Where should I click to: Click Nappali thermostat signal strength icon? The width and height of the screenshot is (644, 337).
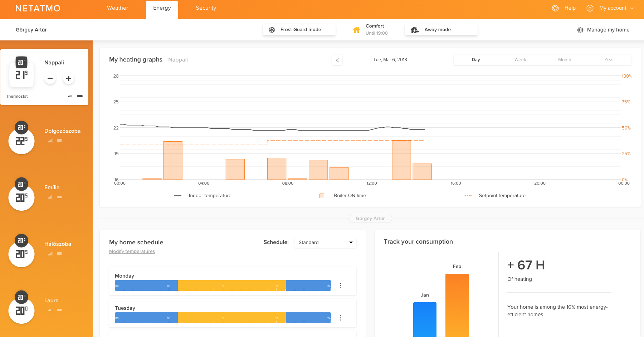click(71, 96)
